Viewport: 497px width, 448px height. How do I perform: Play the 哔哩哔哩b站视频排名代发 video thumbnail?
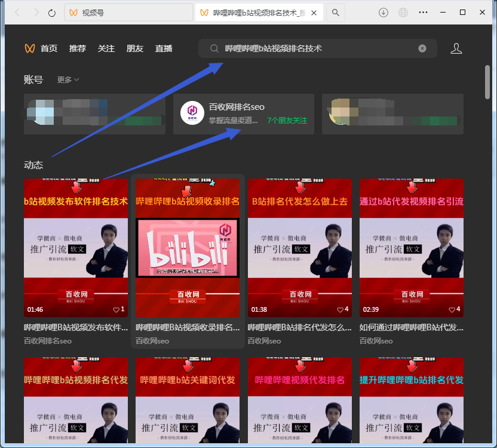[76, 400]
